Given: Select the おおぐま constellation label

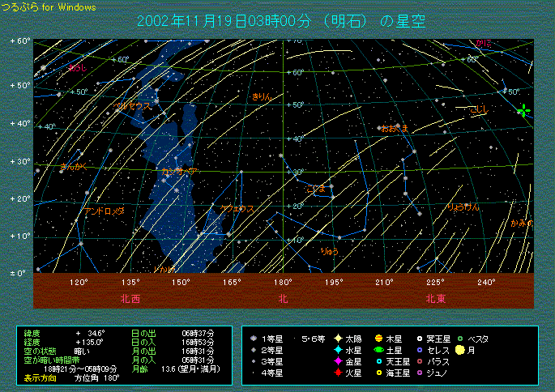Looking at the screenshot, I should 394,128.
